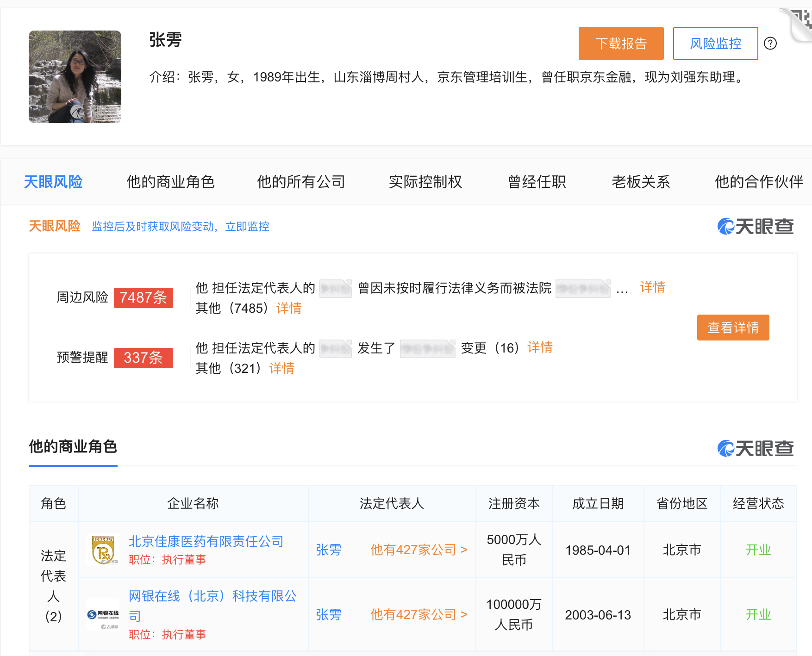Screen dimensions: 812x656
Task: Click the help question mark icon
Action: pyautogui.click(x=770, y=43)
